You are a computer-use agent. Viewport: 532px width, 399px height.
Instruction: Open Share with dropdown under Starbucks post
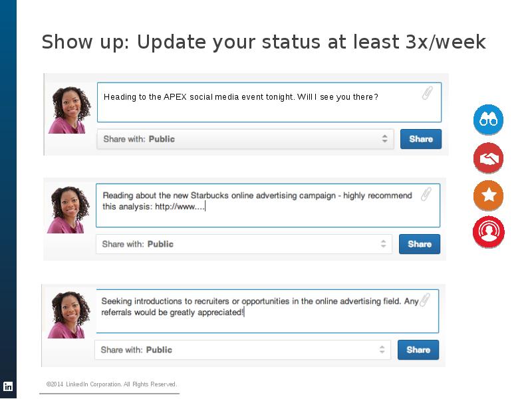click(243, 244)
